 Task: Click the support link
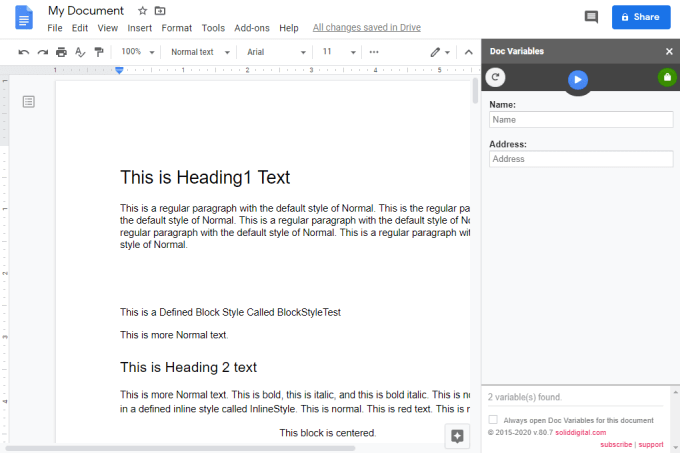(x=651, y=445)
